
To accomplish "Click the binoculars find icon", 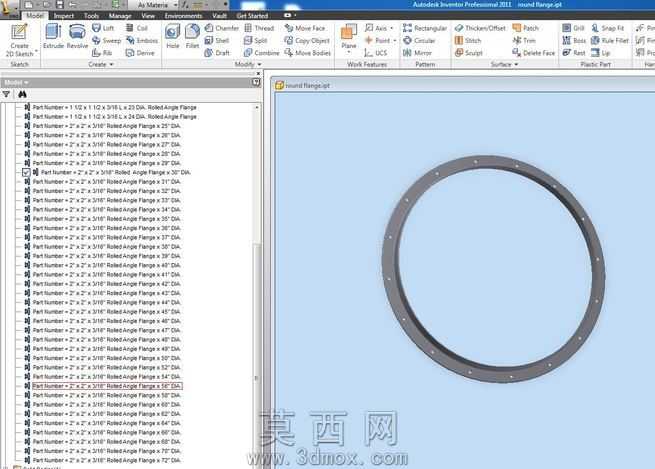I will [x=22, y=94].
